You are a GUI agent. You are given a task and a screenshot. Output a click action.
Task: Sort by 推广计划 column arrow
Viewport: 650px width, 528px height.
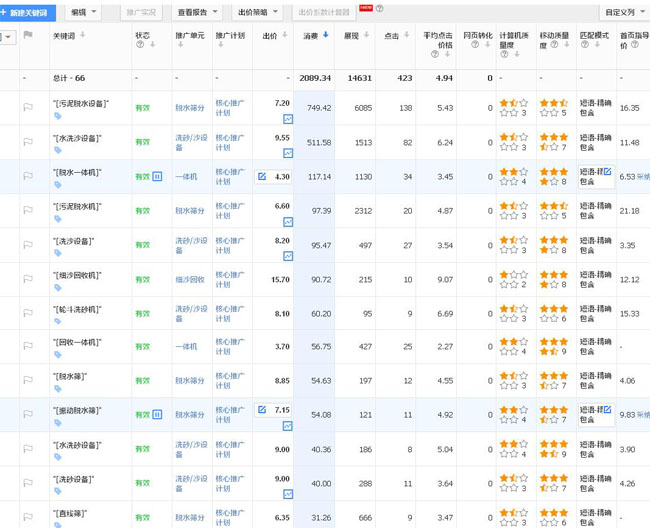click(221, 44)
